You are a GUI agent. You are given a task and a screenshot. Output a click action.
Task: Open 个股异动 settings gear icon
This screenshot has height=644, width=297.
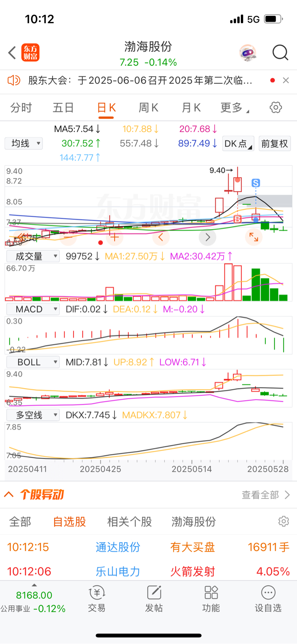(283, 521)
